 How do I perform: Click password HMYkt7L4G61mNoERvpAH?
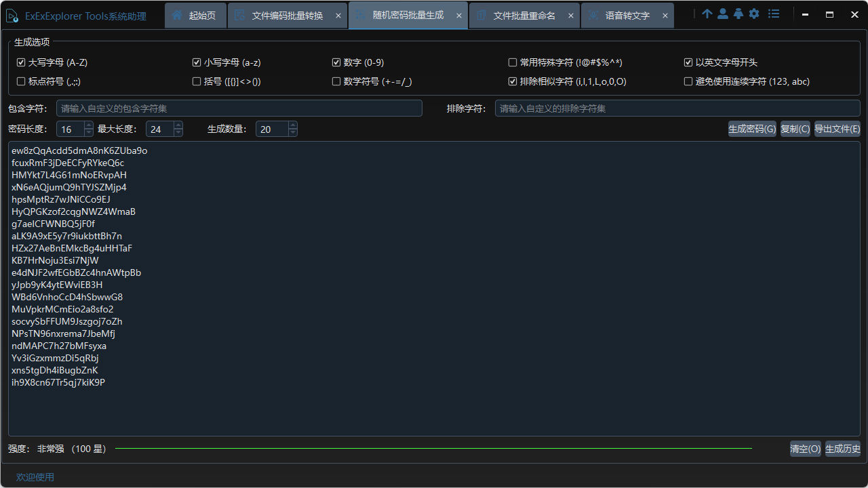[x=69, y=175]
